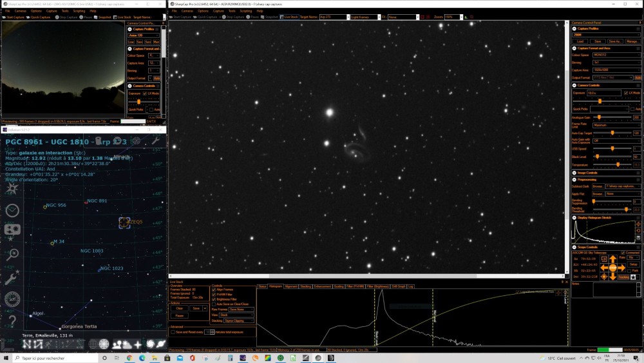Screen dimensions: 644x363
Task: Open Drift Graph tab
Action: tap(399, 286)
